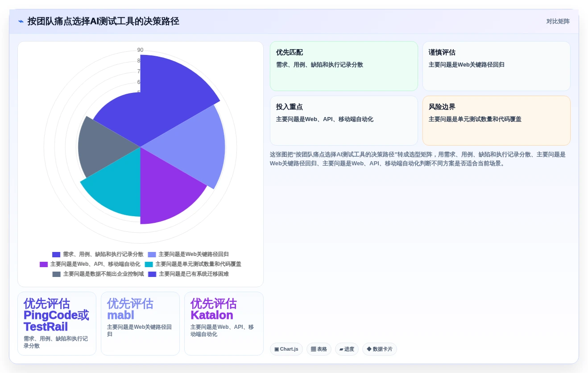
Task: Select the 优先评估 Katalon card
Action: [224, 323]
